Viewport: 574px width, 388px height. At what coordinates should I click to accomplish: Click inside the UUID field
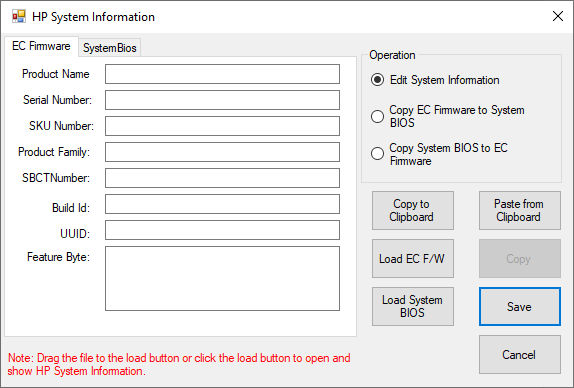[x=222, y=230]
